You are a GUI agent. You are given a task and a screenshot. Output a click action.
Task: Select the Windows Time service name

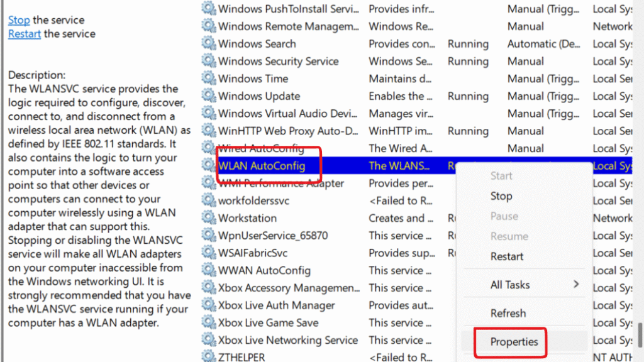[253, 79]
